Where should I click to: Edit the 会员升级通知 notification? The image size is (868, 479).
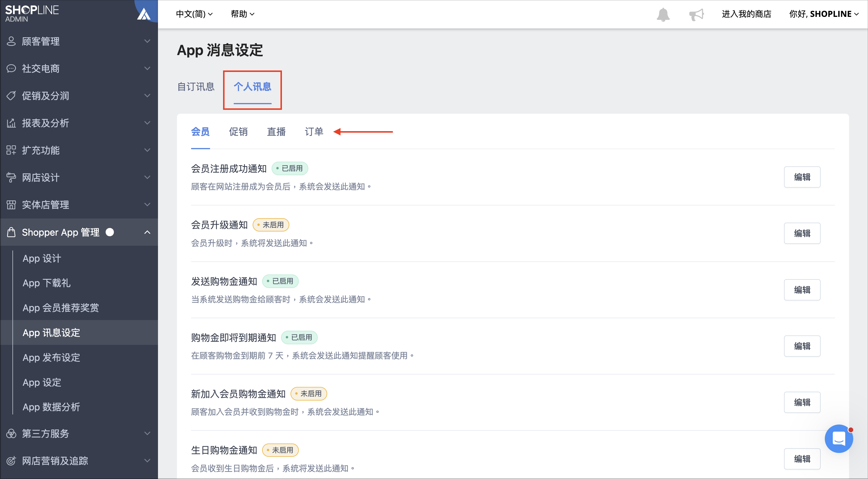[x=802, y=233]
